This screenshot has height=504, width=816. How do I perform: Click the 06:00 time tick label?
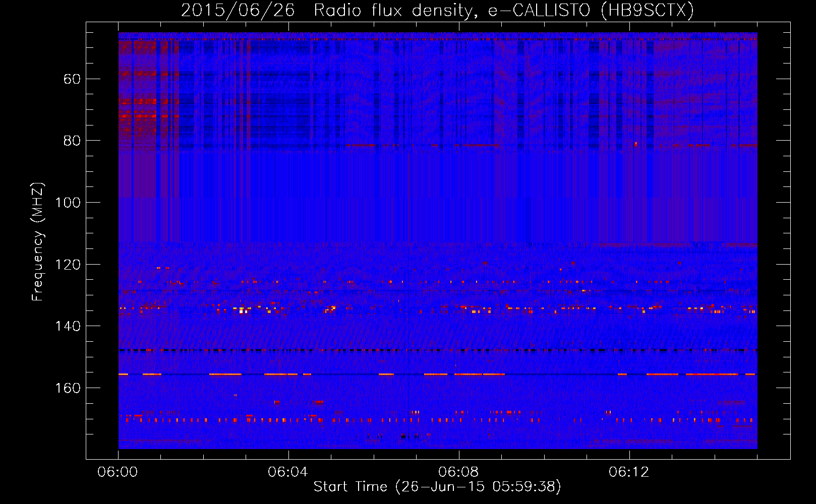(x=118, y=472)
